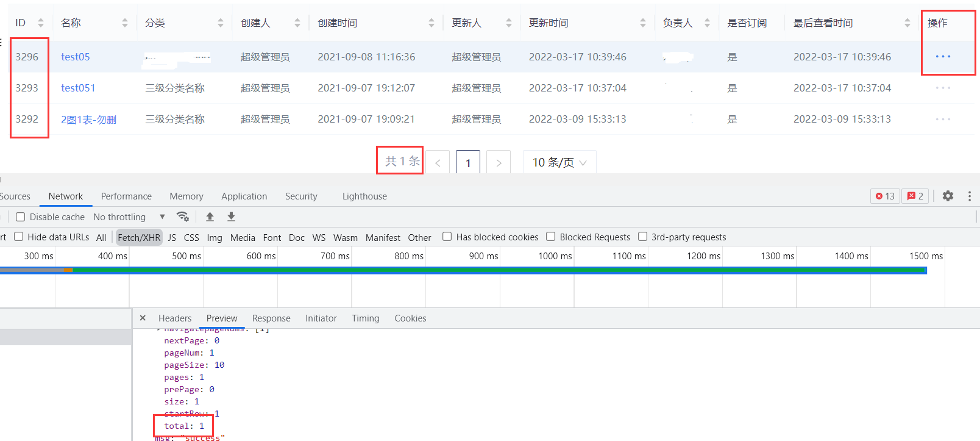
Task: Toggle Disable cache checkbox
Action: (x=20, y=217)
